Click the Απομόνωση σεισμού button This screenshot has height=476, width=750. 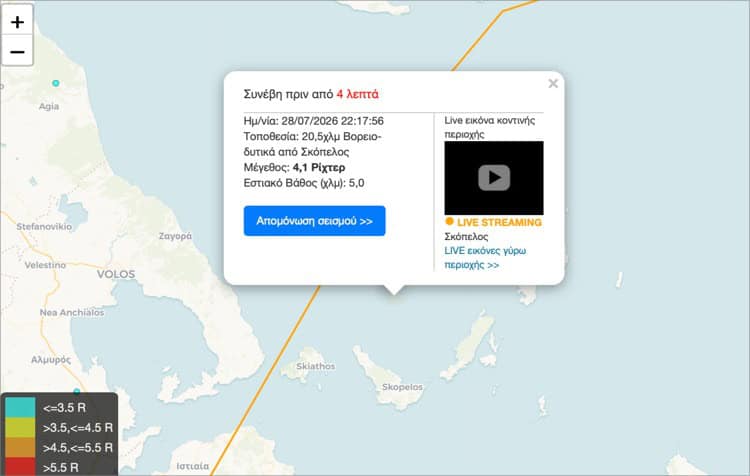click(314, 221)
